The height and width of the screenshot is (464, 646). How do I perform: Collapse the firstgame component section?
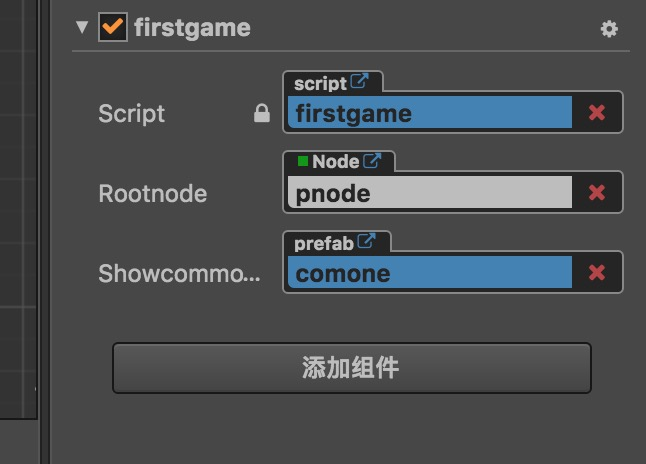coord(81,28)
